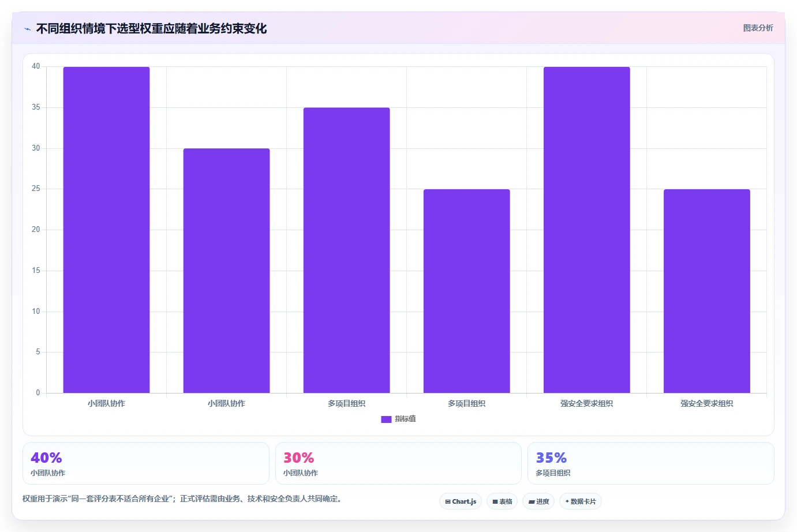Click the y-axis label 5

[x=38, y=352]
